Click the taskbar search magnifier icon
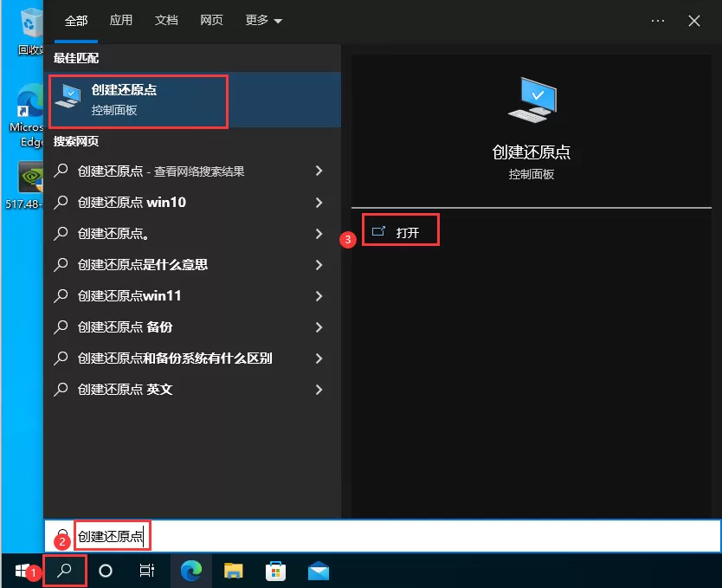The image size is (722, 588). click(64, 572)
